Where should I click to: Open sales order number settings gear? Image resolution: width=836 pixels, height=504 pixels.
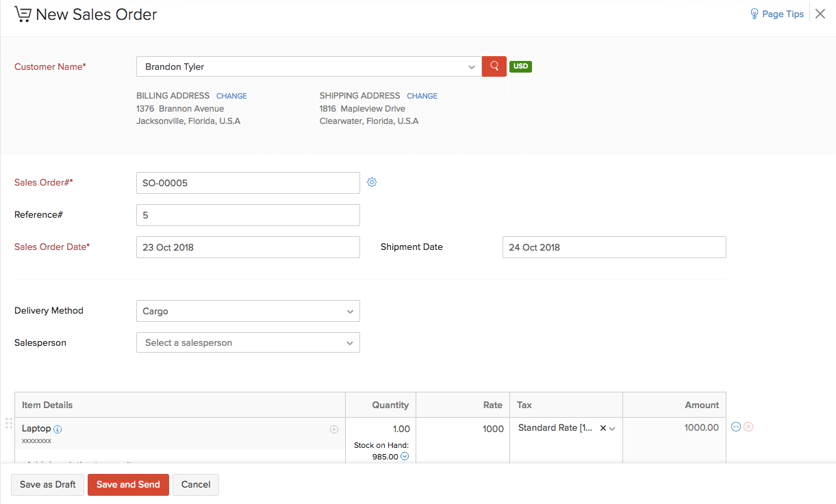click(x=372, y=182)
